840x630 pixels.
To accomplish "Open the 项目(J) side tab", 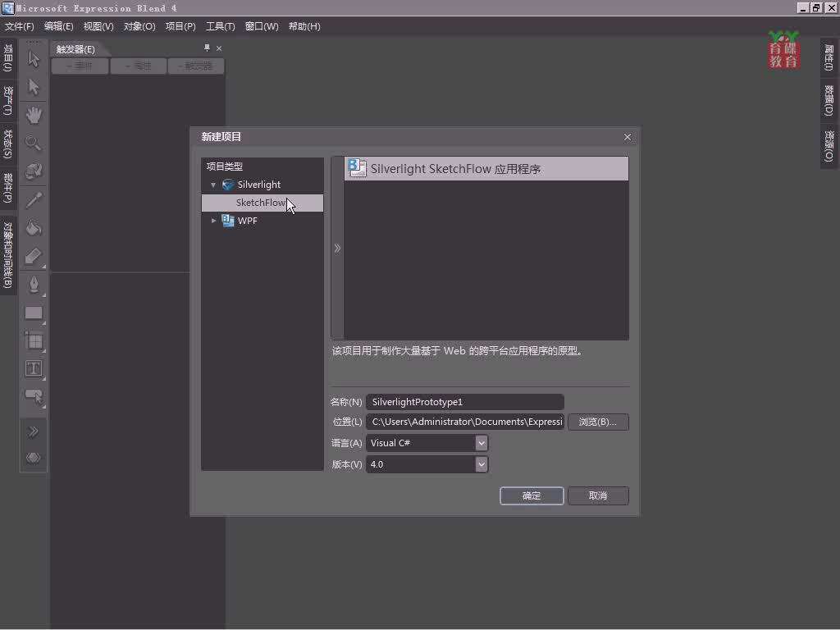I will tap(7, 58).
